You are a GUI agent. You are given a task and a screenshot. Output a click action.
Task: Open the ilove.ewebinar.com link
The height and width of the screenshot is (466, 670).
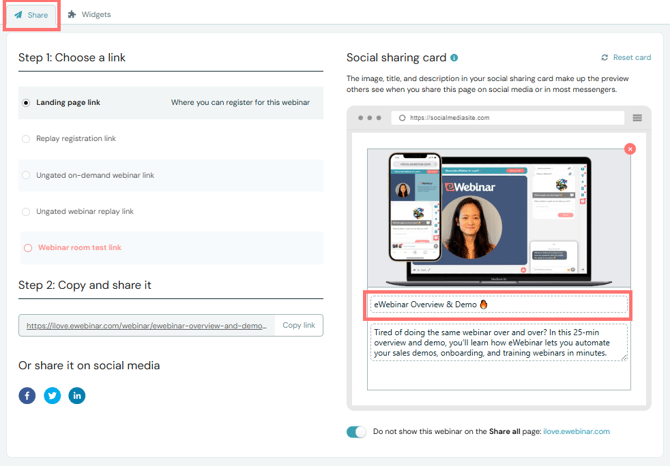point(576,432)
